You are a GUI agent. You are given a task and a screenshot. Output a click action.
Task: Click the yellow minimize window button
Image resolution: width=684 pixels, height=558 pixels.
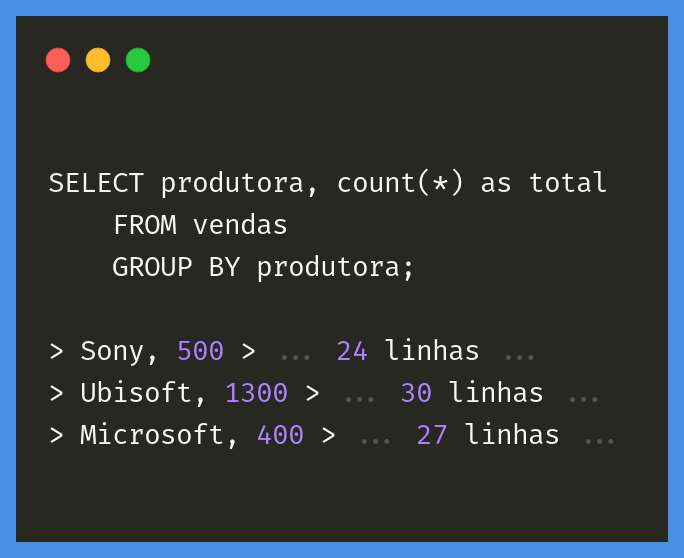pyautogui.click(x=98, y=60)
